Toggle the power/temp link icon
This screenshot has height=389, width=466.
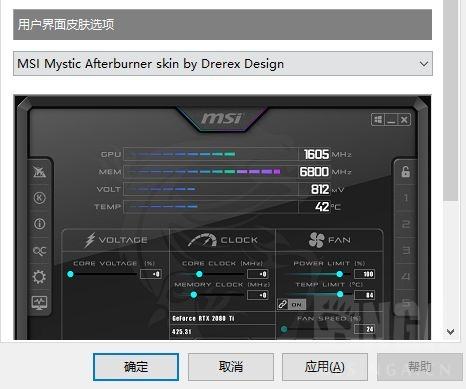(x=282, y=304)
